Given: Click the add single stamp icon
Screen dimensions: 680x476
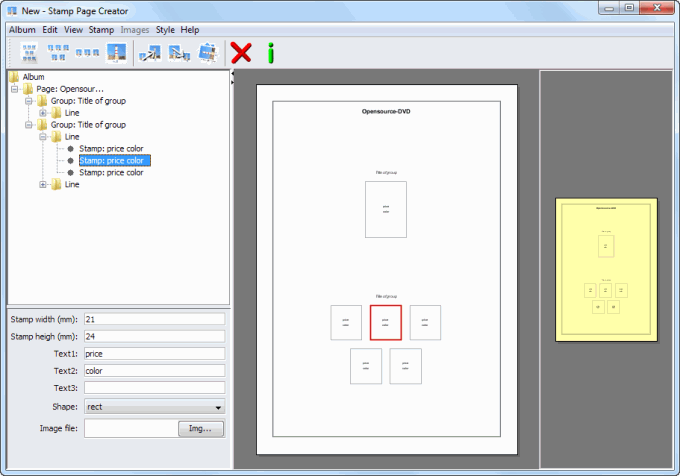Looking at the screenshot, I should 116,52.
